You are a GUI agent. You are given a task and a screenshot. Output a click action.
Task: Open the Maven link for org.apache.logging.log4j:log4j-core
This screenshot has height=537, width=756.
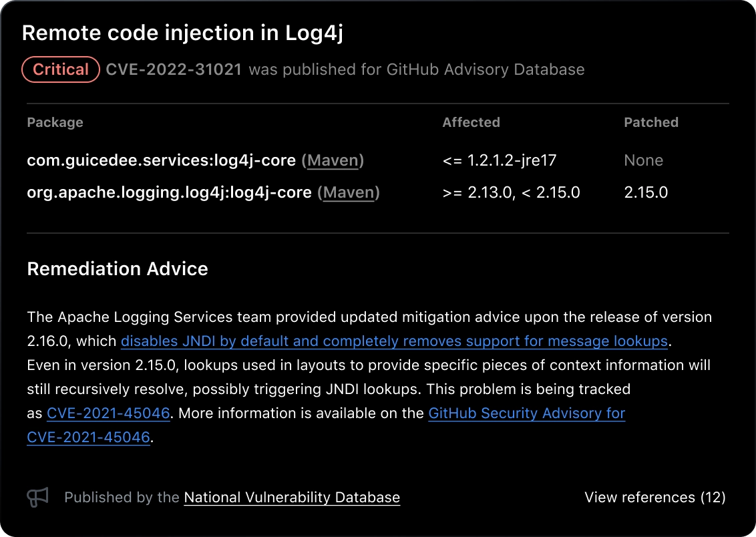coord(349,192)
